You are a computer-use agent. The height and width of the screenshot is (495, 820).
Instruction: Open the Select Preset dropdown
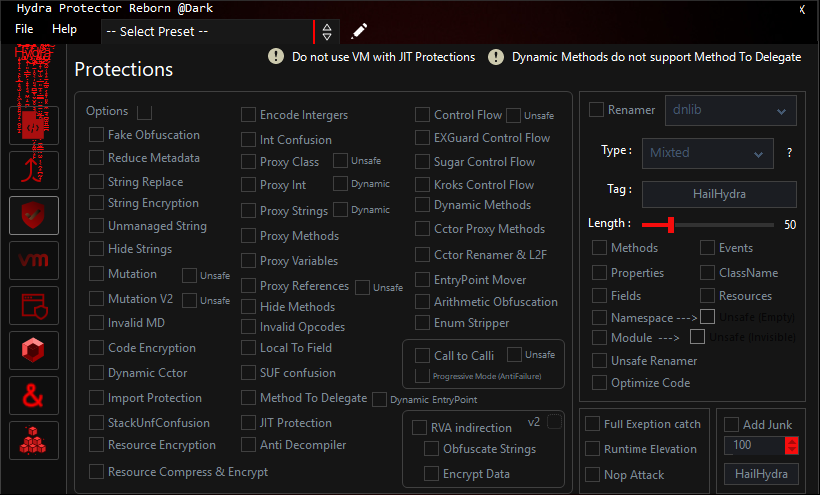(x=208, y=31)
